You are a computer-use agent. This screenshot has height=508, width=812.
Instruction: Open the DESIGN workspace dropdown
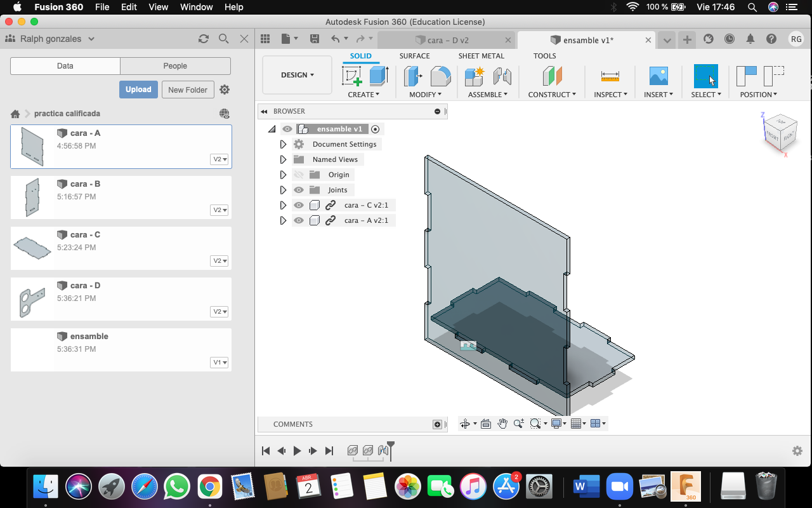[x=297, y=75]
